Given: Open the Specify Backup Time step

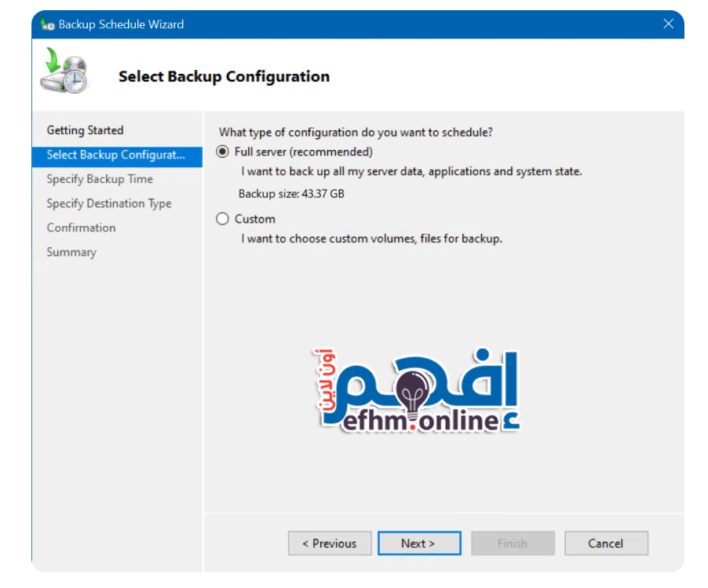Looking at the screenshot, I should pos(100,179).
